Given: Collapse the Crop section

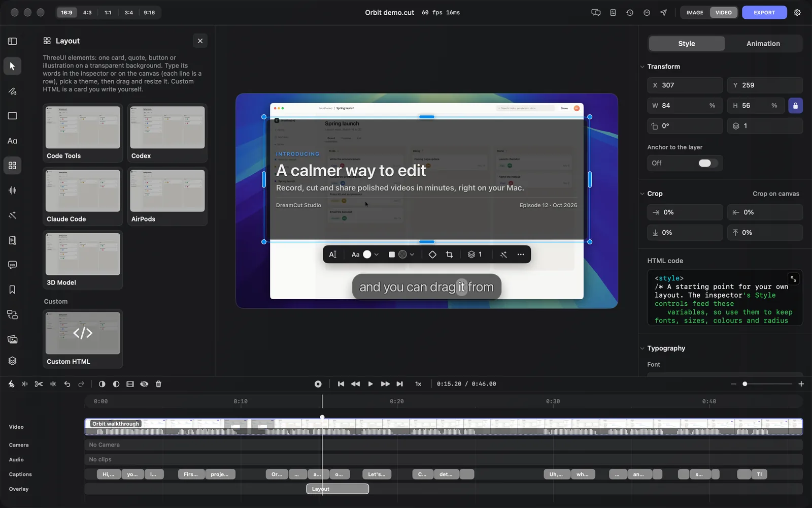Looking at the screenshot, I should pos(642,194).
